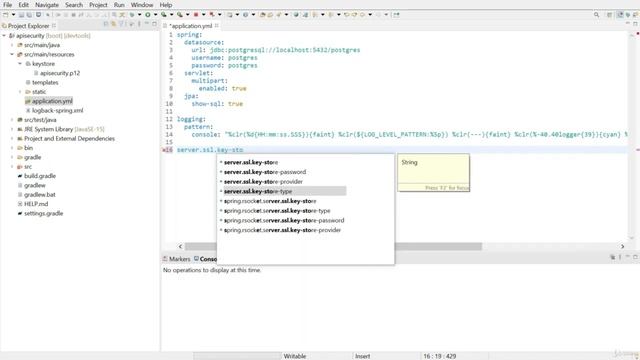
Task: Toggle the Pin Editor toolbar button
Action: pyautogui.click(x=396, y=15)
